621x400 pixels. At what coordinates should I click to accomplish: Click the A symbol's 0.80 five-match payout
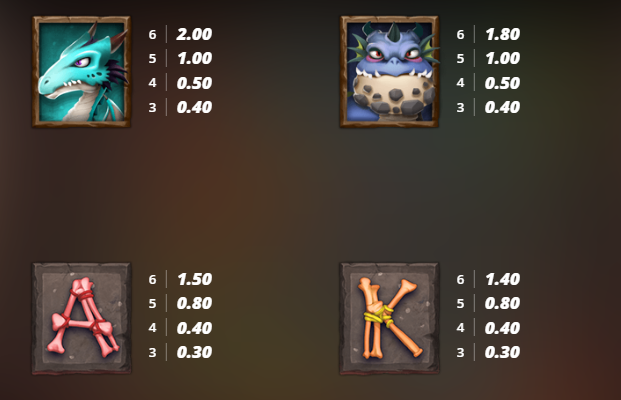[194, 303]
